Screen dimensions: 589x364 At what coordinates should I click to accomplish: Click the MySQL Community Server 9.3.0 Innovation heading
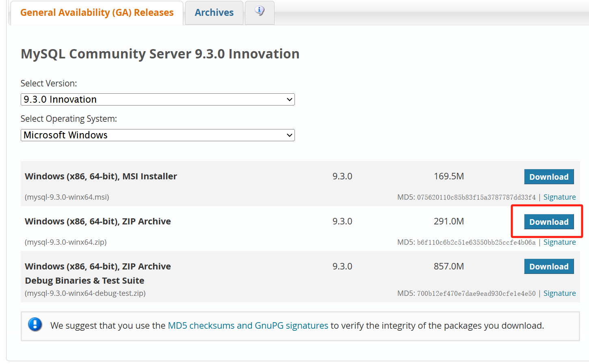(x=160, y=54)
